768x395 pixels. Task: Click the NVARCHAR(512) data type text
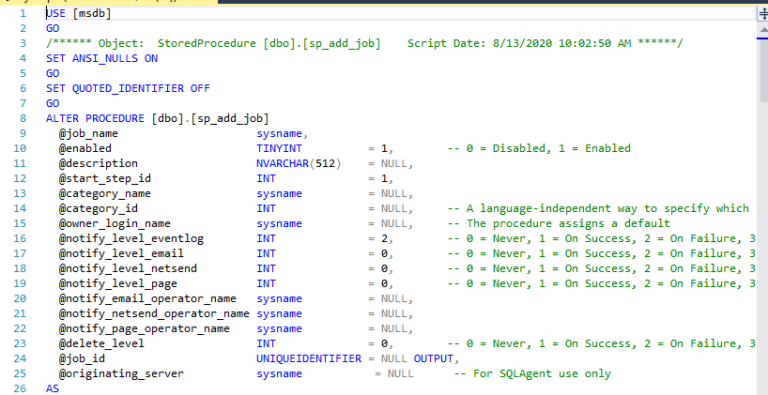(x=298, y=164)
